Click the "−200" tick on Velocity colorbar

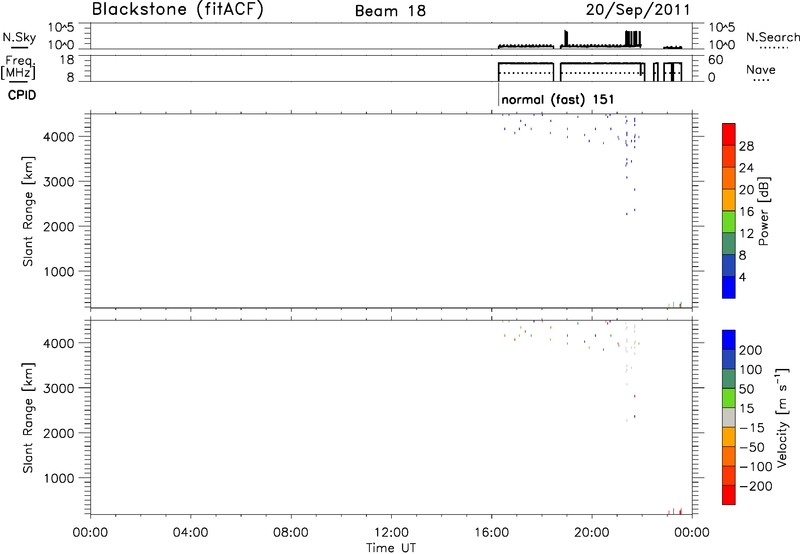click(756, 486)
